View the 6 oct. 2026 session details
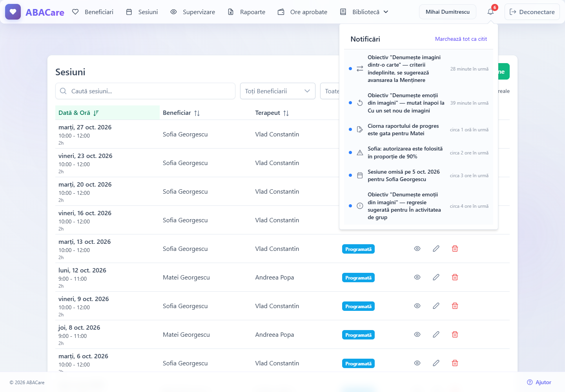This screenshot has width=565, height=392. (417, 363)
